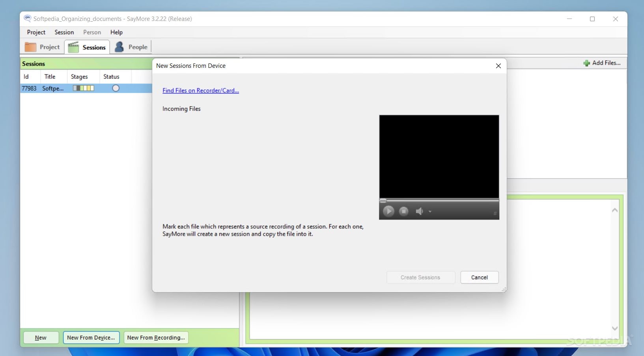Click the disabled Create Sessions button
644x356 pixels.
420,277
